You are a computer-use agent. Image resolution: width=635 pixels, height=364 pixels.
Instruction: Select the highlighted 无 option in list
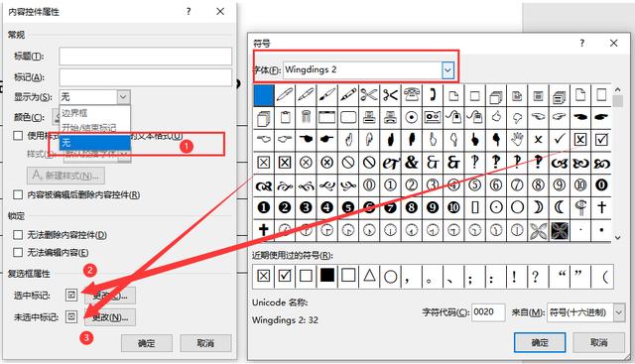[x=95, y=143]
